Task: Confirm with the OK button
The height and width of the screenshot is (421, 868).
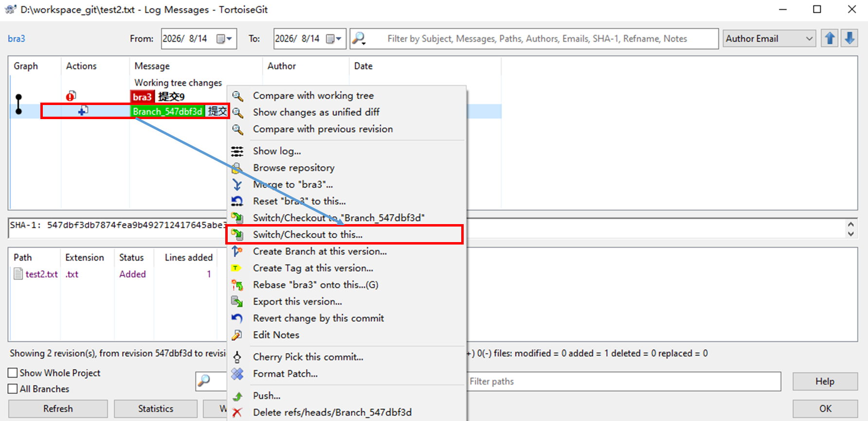Action: click(x=825, y=409)
